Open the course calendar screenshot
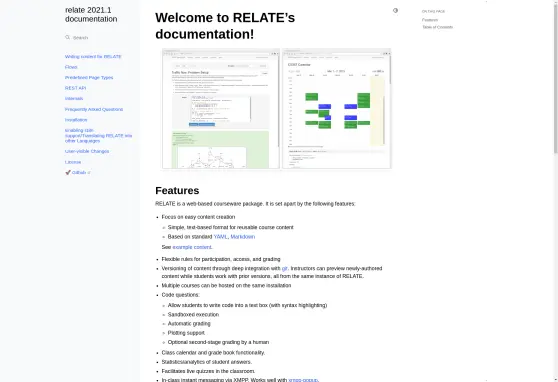Image resolution: width=558 pixels, height=382 pixels. [x=337, y=109]
